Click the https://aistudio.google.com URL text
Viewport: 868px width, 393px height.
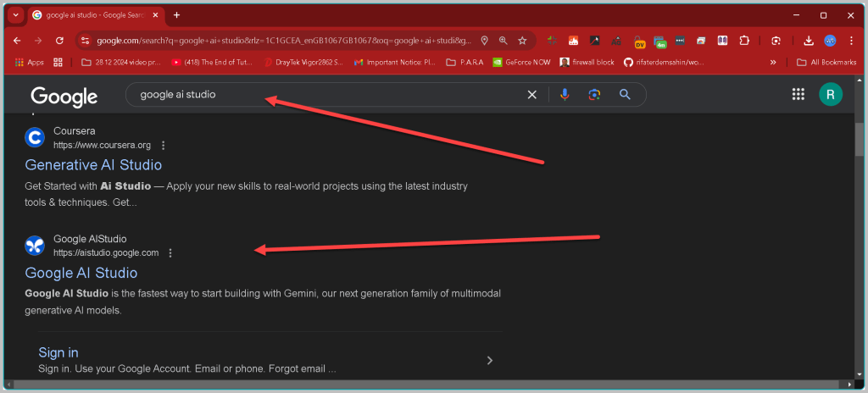(x=106, y=253)
